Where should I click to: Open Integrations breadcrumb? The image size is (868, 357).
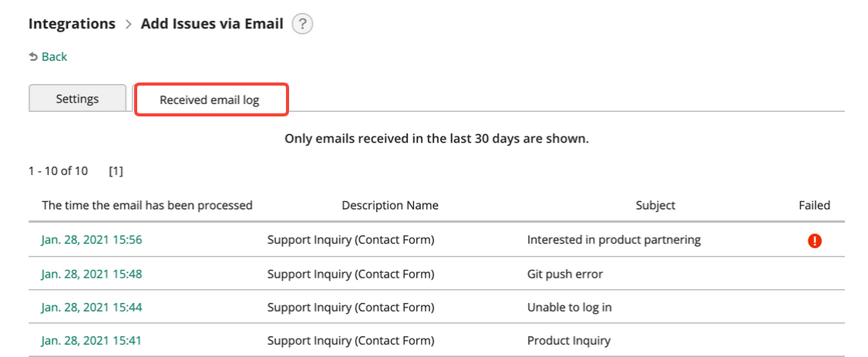click(x=72, y=24)
